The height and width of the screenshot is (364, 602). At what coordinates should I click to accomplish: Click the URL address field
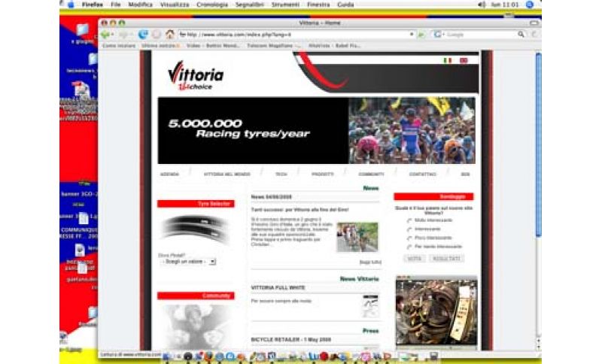pyautogui.click(x=295, y=35)
